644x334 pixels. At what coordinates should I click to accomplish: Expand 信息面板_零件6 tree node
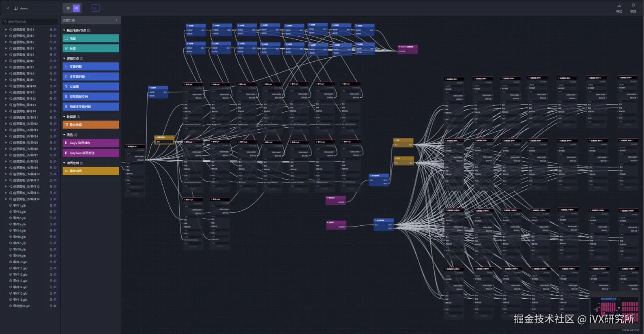[x=6, y=61]
